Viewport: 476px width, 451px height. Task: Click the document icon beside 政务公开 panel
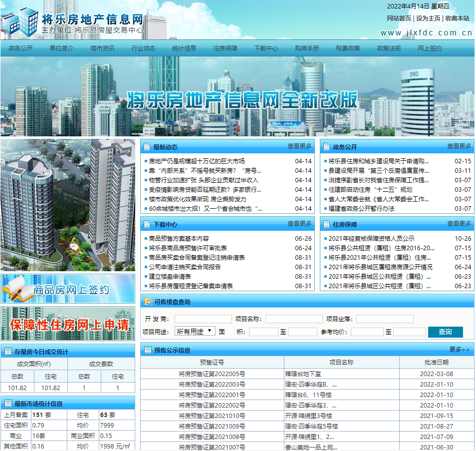[327, 147]
